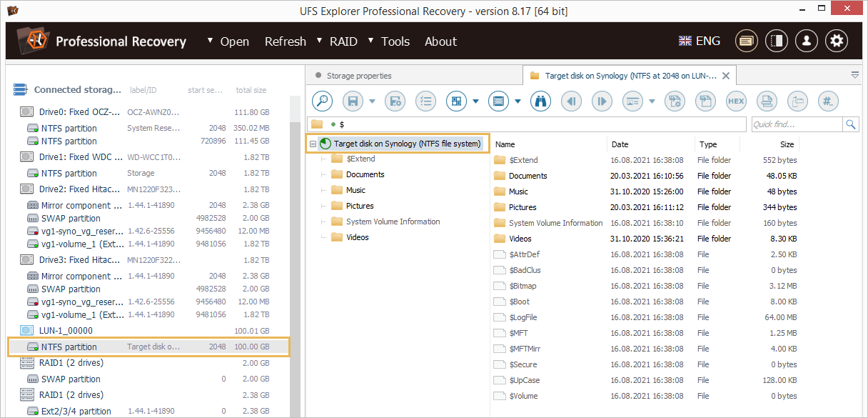Select Videos folder in the tree
Image resolution: width=868 pixels, height=418 pixels.
click(358, 237)
